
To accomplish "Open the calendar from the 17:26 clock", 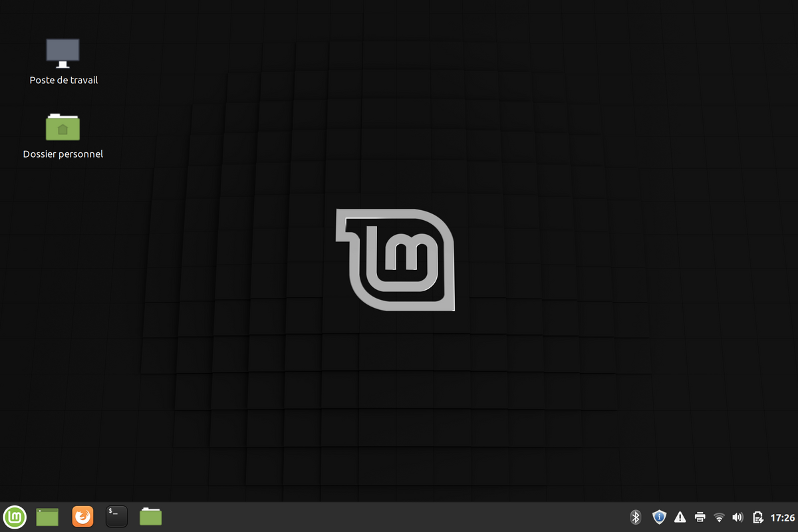I will pos(783,517).
